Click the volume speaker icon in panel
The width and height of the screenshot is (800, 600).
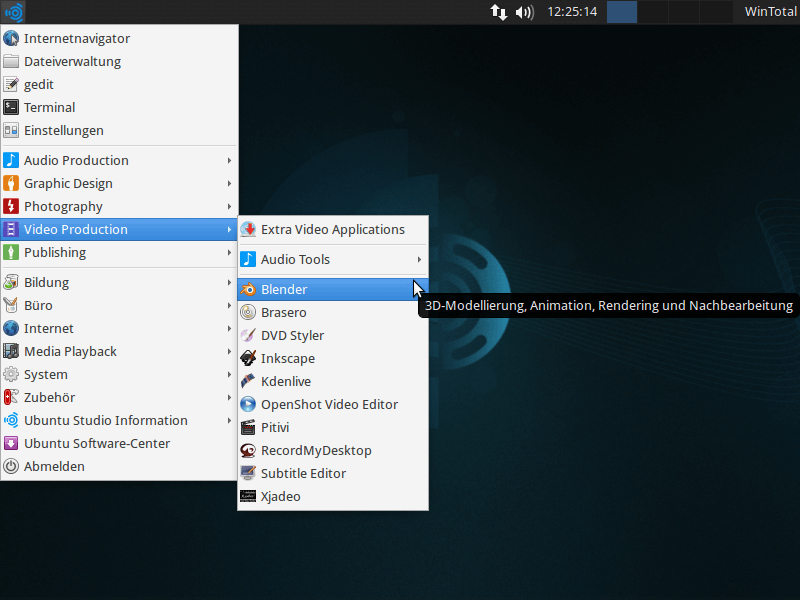(524, 12)
